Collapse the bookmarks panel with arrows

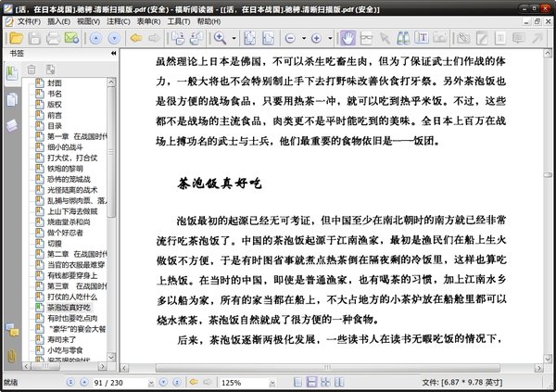click(112, 55)
